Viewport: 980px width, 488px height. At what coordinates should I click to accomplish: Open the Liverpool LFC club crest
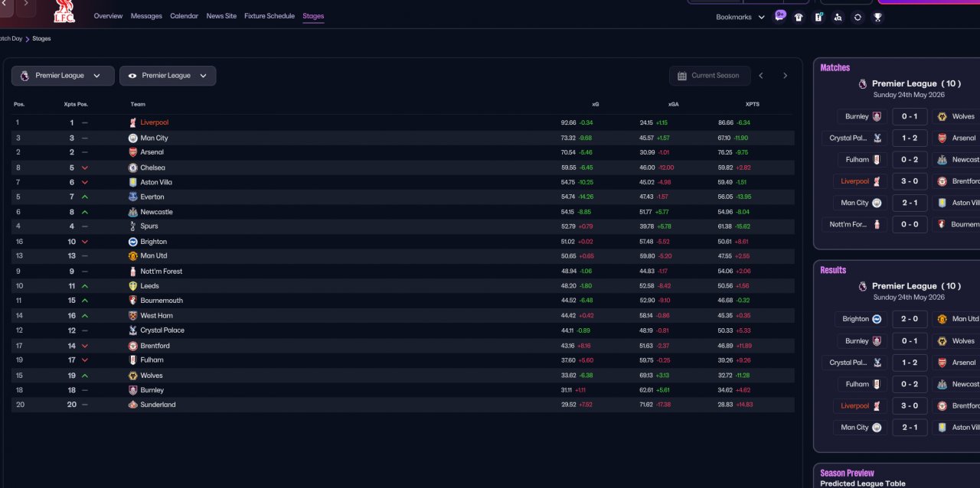[x=64, y=11]
